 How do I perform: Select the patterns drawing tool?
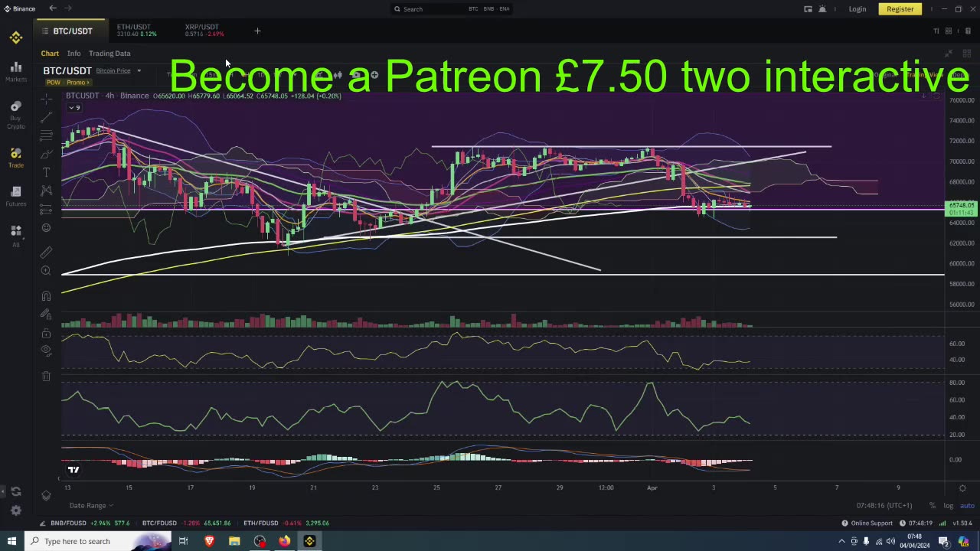(46, 191)
